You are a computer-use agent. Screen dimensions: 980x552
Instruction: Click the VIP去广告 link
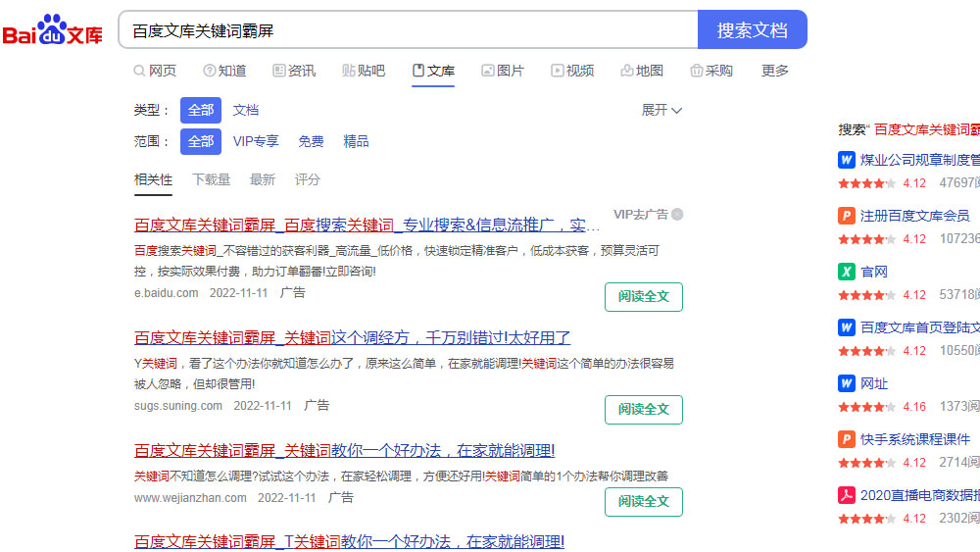[x=641, y=215]
